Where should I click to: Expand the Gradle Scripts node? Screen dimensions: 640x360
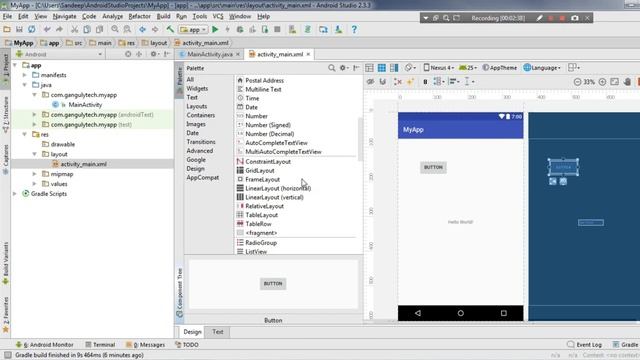pos(15,193)
